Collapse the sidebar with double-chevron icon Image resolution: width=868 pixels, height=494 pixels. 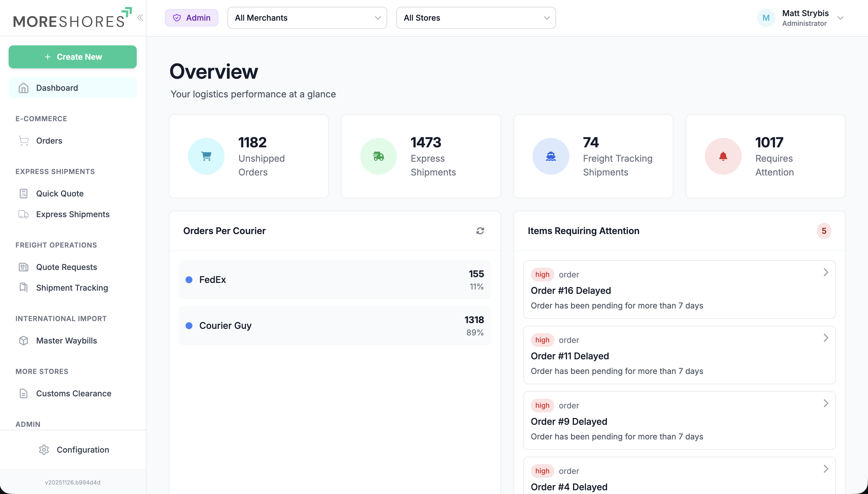coord(140,18)
